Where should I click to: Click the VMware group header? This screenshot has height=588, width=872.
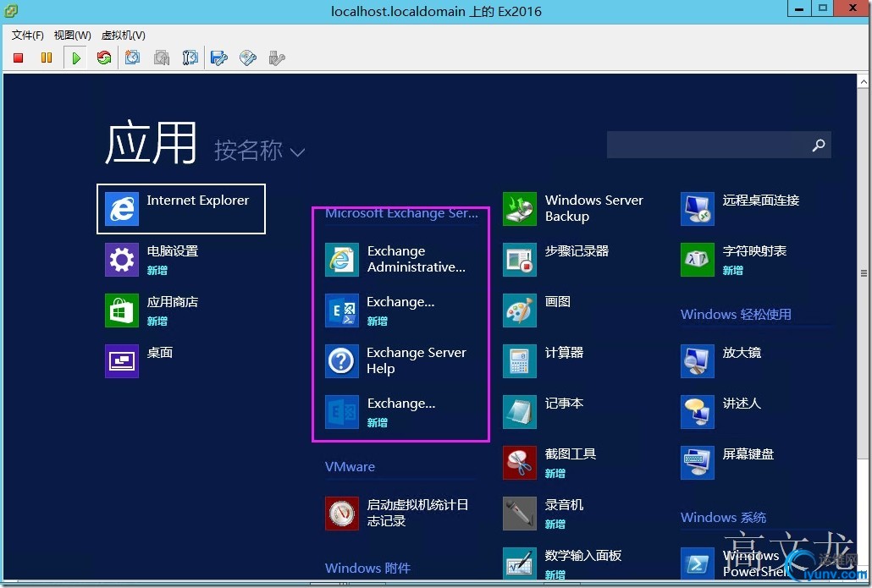pos(350,467)
